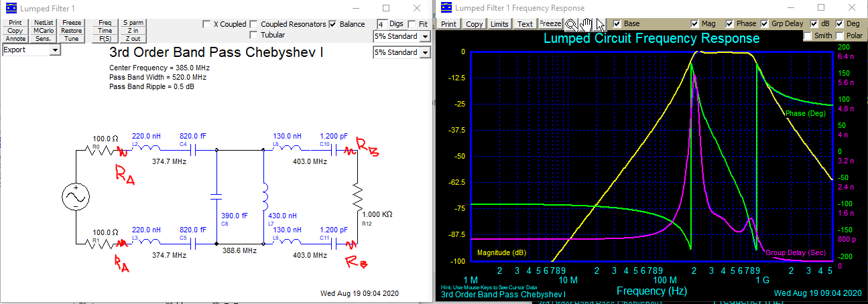The image size is (868, 304).
Task: Click the AC voltage source symbol
Action: [76, 198]
